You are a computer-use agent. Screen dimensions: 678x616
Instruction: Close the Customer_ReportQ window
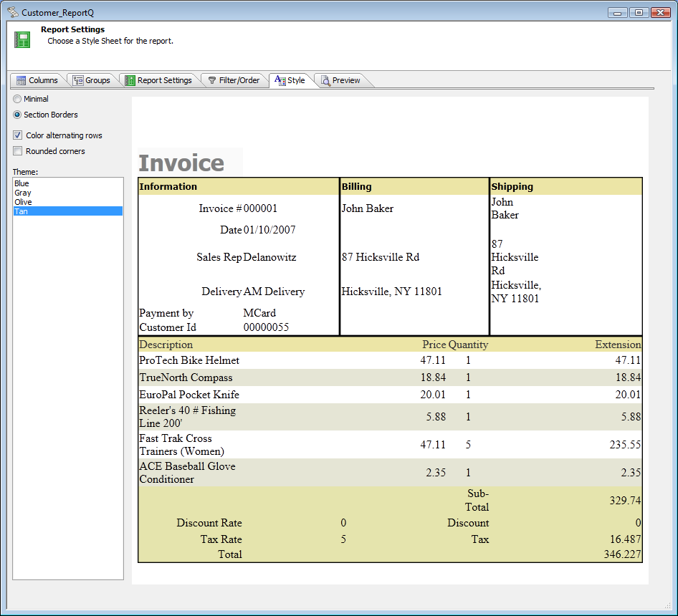pos(660,13)
